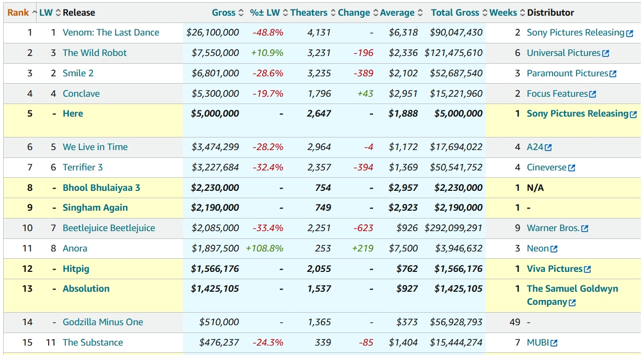Sort table by Rank column
This screenshot has height=355, width=644.
(x=22, y=13)
